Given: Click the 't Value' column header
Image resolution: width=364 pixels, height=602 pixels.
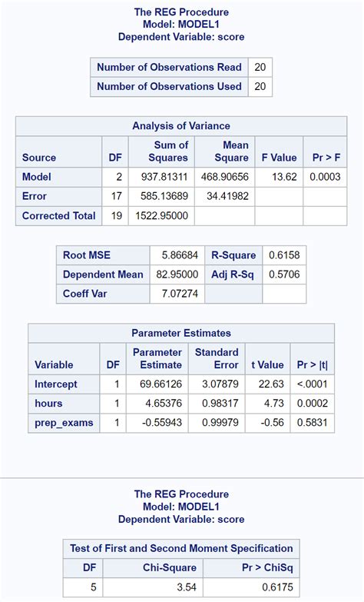Looking at the screenshot, I should click(x=267, y=364).
